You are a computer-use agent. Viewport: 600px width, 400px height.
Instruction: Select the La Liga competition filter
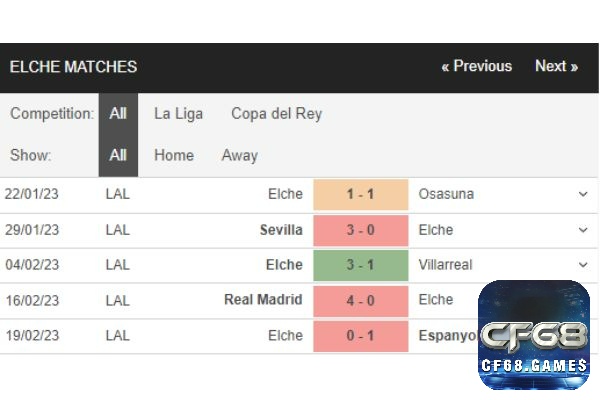[x=178, y=114]
